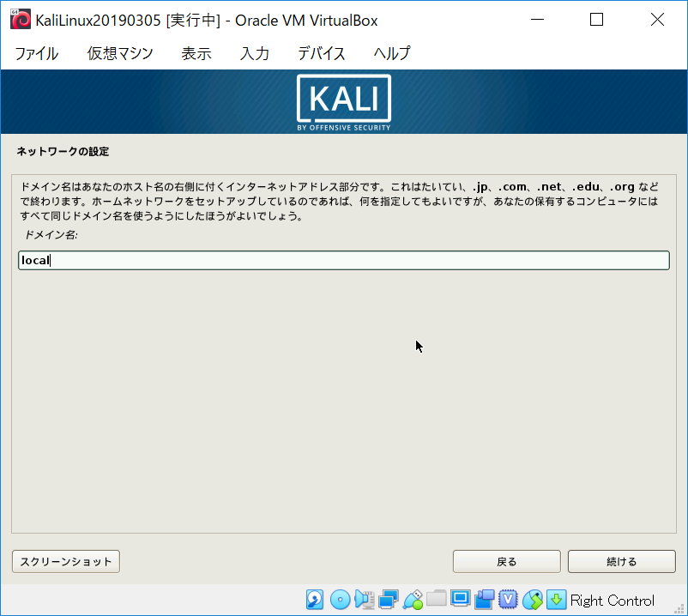
Task: Open the USB devices status icon
Action: click(x=413, y=600)
